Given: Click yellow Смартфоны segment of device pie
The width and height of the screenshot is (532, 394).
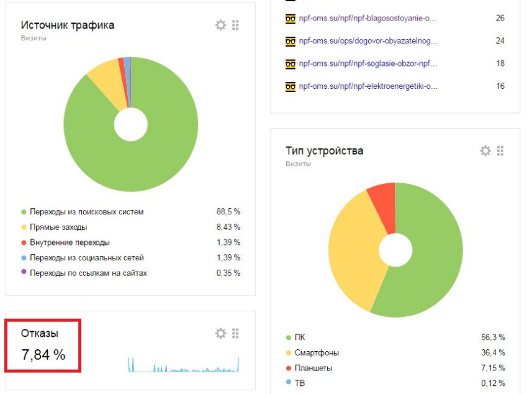Looking at the screenshot, I should (353, 251).
